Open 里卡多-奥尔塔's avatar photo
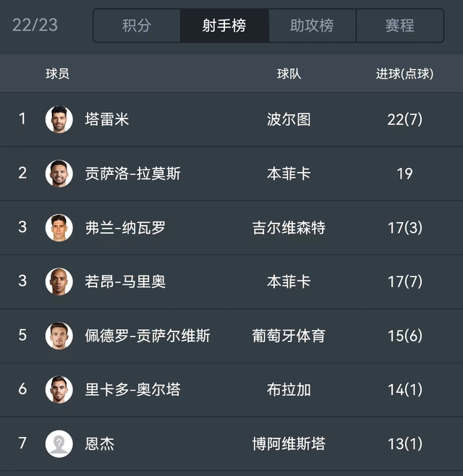463x476 pixels. pyautogui.click(x=59, y=390)
